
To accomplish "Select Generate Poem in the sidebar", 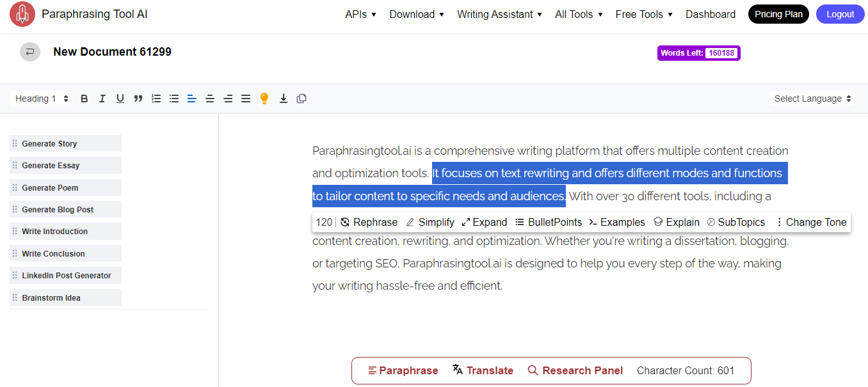I will 65,188.
